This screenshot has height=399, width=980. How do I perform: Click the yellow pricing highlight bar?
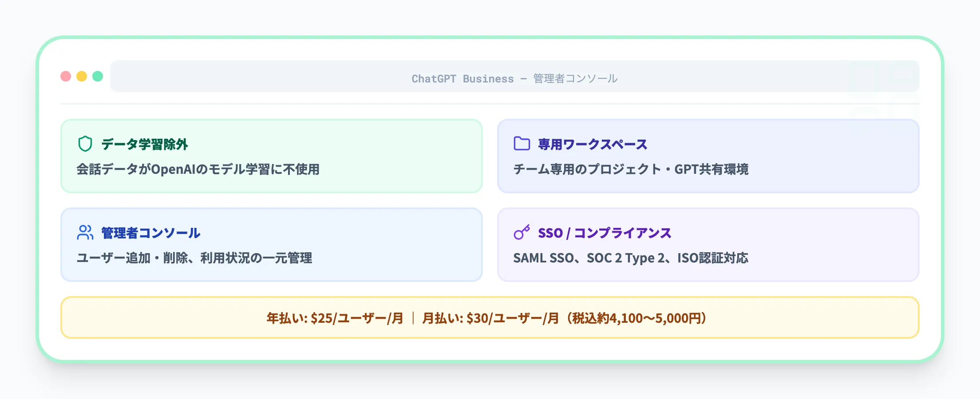click(490, 317)
